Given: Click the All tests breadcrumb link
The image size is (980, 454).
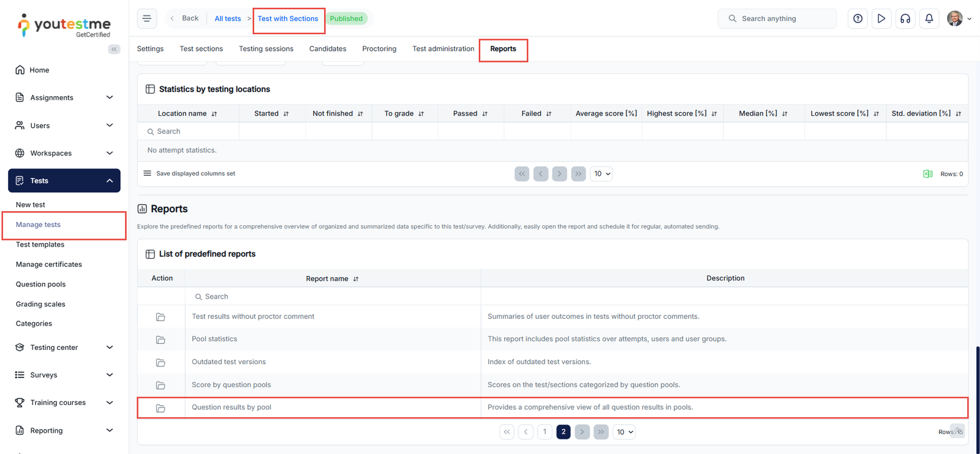Looking at the screenshot, I should pyautogui.click(x=228, y=18).
